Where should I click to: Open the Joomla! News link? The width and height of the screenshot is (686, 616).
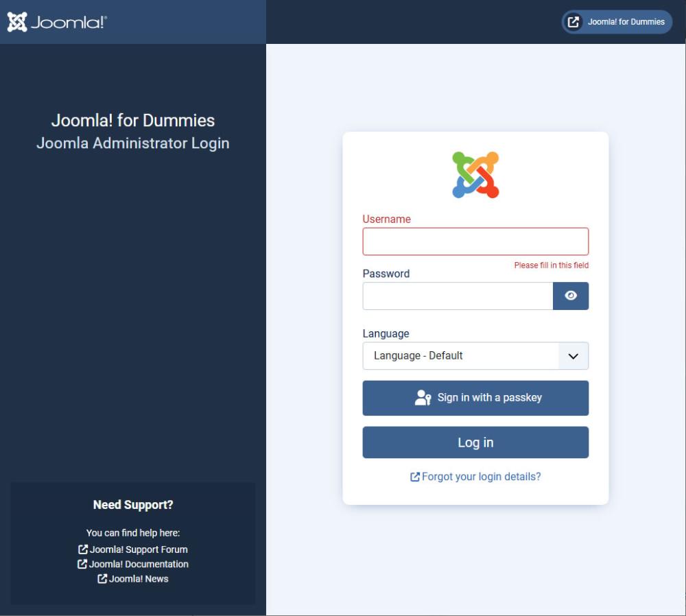click(x=133, y=579)
